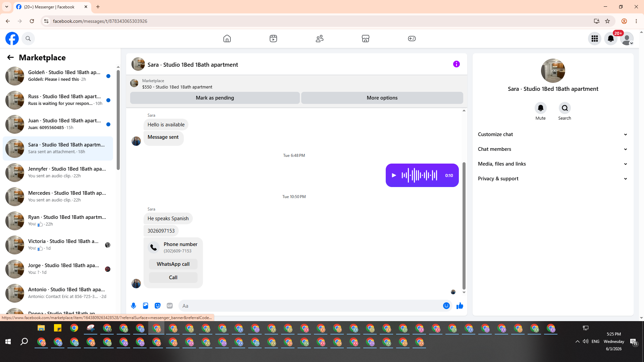Bookmark this page with the star icon
The width and height of the screenshot is (644, 362).
click(x=607, y=21)
